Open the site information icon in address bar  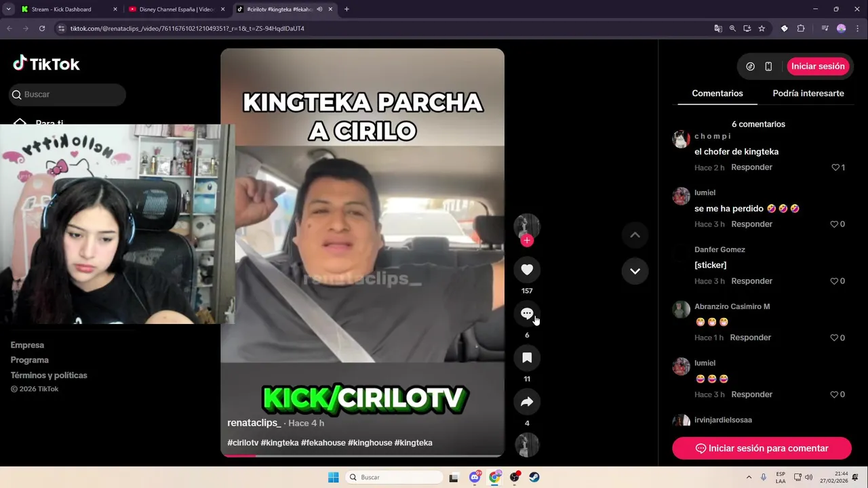click(62, 28)
